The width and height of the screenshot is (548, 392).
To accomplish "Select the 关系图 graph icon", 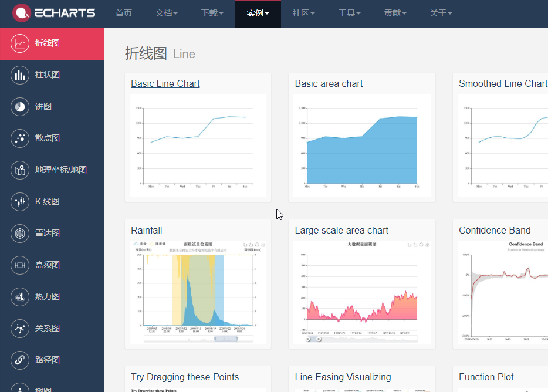I will (x=20, y=329).
